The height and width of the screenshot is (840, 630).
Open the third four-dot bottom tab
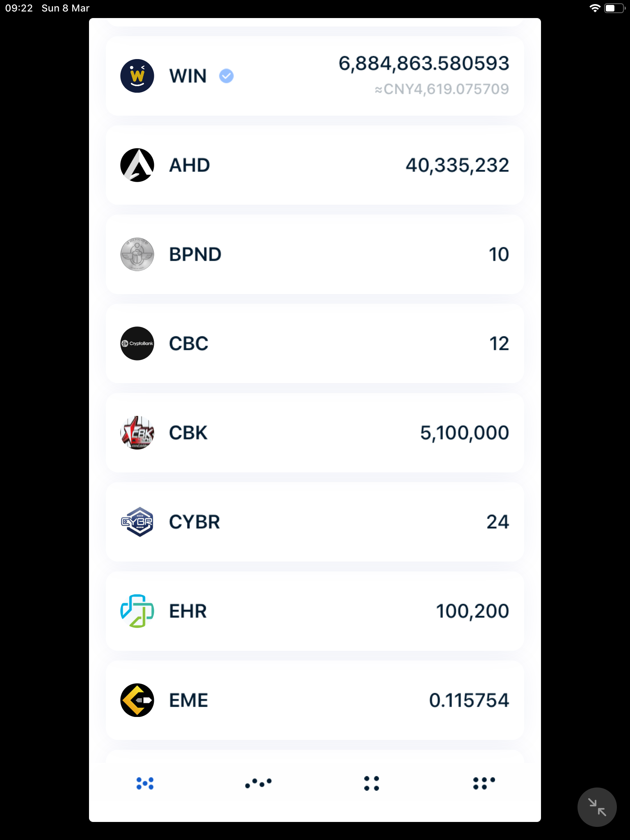tap(372, 783)
